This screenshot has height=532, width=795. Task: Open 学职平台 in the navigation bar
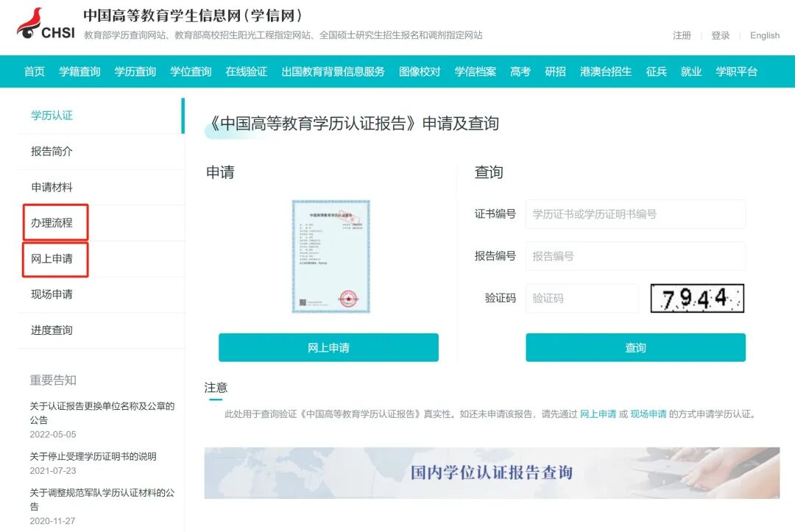736,71
